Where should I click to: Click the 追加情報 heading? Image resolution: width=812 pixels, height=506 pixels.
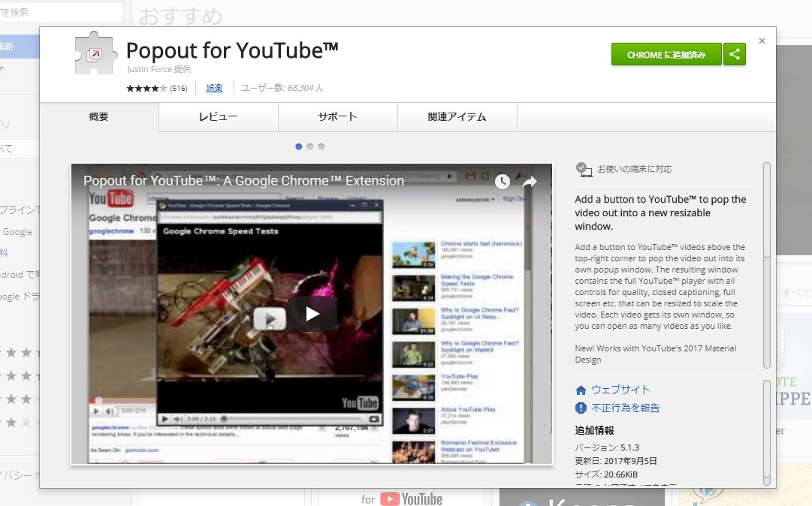pos(594,430)
